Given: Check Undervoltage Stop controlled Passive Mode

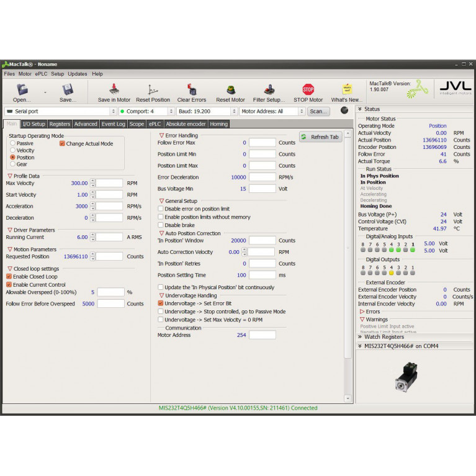Looking at the screenshot, I should click(x=161, y=312).
